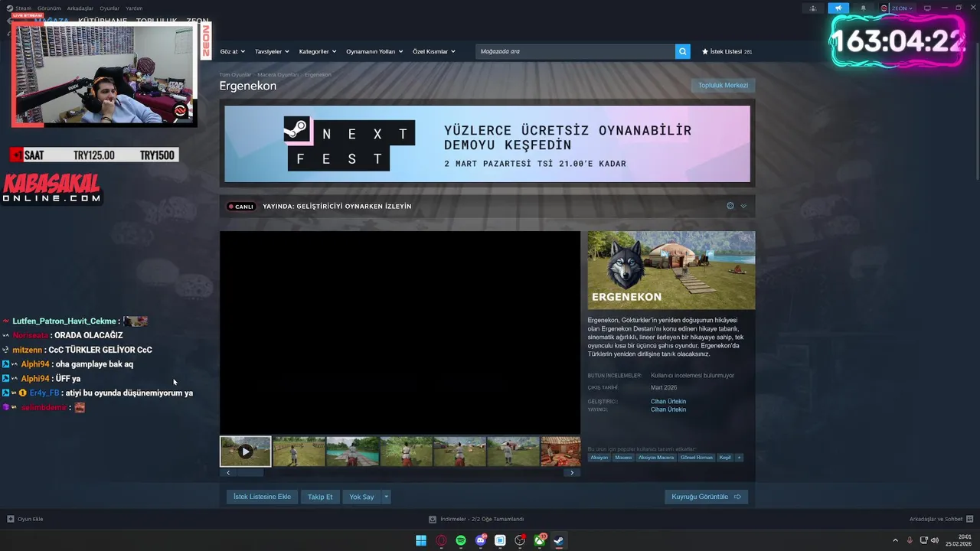Open developer Cihan Ürtekin link
The height and width of the screenshot is (551, 980).
[x=668, y=401]
